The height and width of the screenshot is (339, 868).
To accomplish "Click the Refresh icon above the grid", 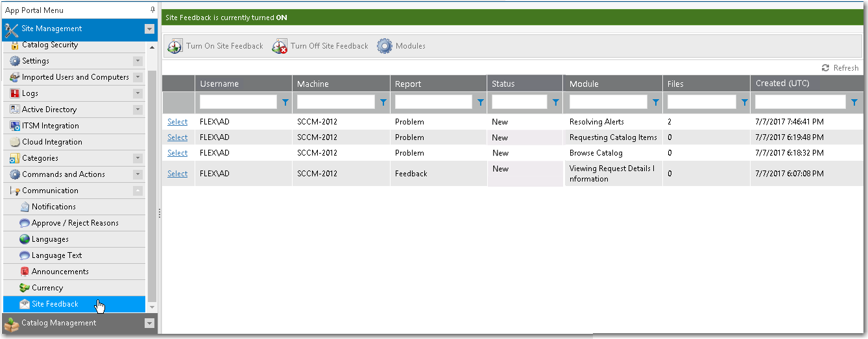I will 825,68.
